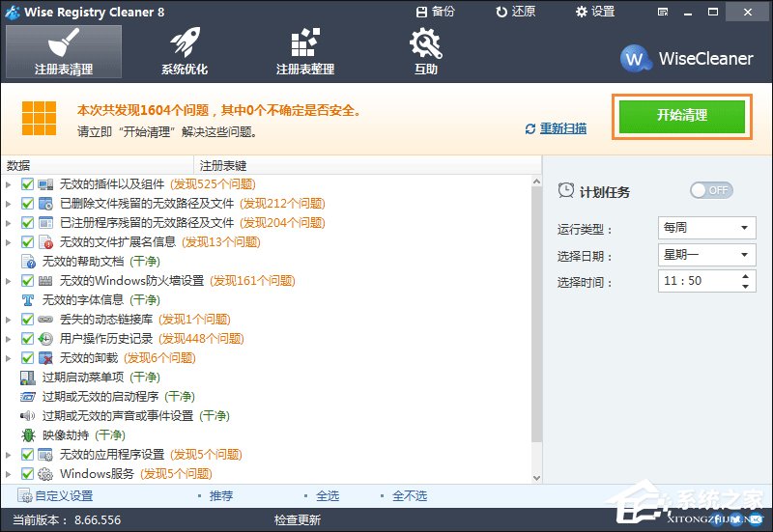
Task: Open the 备份 backup menu
Action: coord(435,12)
